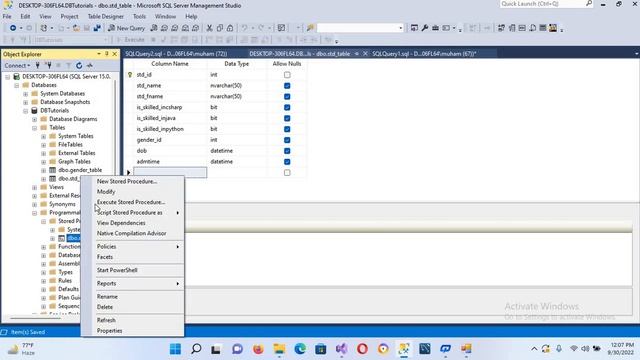Toggle Allow Nulls for std_fname
Viewport: 640px width, 360px height.
[287, 97]
